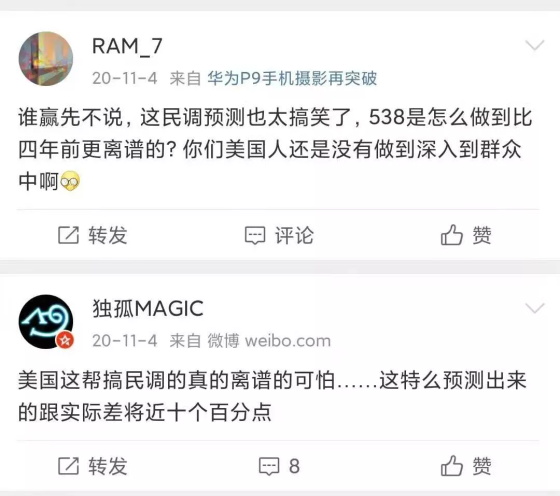This screenshot has width=560, height=496.
Task: Open the RAM_7 username link
Action: tap(127, 46)
